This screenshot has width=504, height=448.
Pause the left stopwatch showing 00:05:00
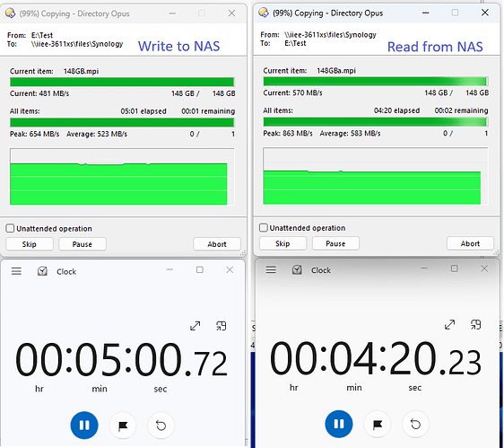point(84,426)
